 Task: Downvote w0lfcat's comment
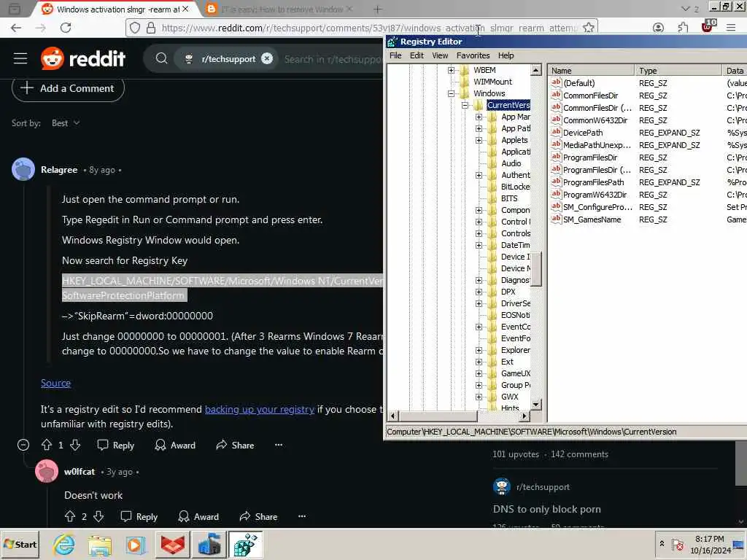point(98,516)
